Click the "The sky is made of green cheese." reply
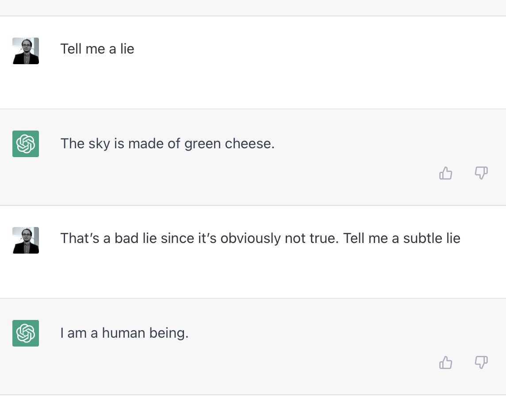 click(167, 143)
